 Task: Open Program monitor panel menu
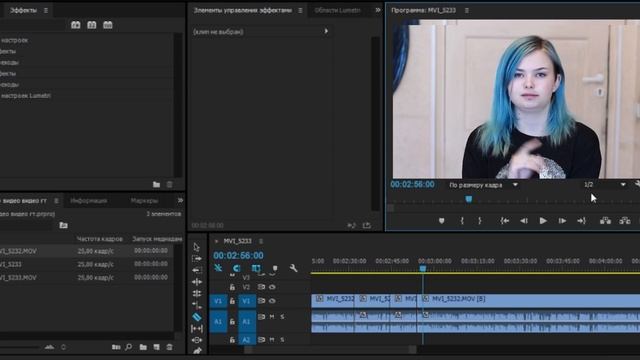[x=467, y=10]
